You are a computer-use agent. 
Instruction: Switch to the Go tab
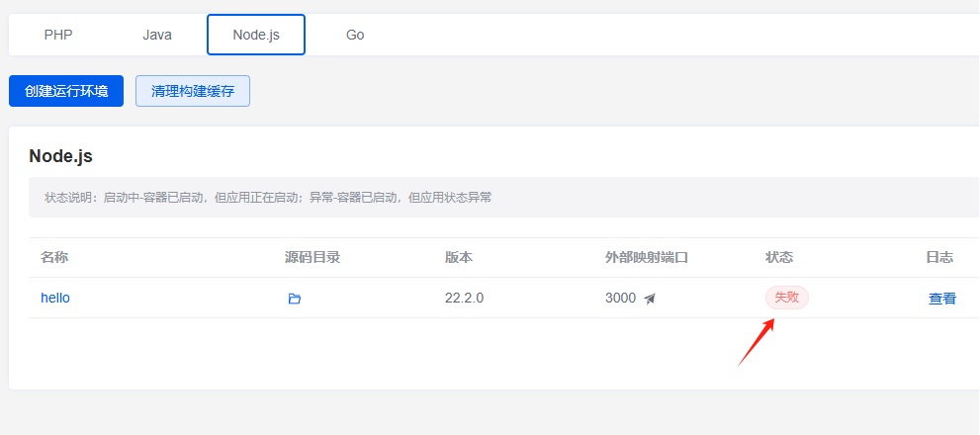coord(355,35)
